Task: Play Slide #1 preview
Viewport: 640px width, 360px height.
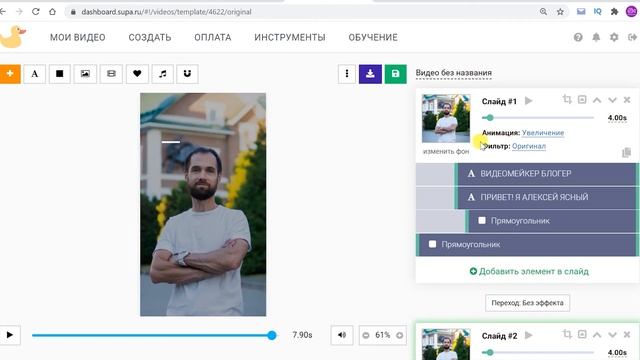Action: tap(529, 101)
